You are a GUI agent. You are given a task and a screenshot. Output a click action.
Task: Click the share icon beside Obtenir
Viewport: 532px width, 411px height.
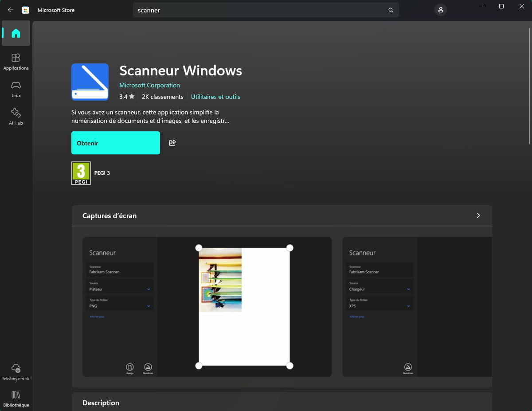tap(172, 143)
